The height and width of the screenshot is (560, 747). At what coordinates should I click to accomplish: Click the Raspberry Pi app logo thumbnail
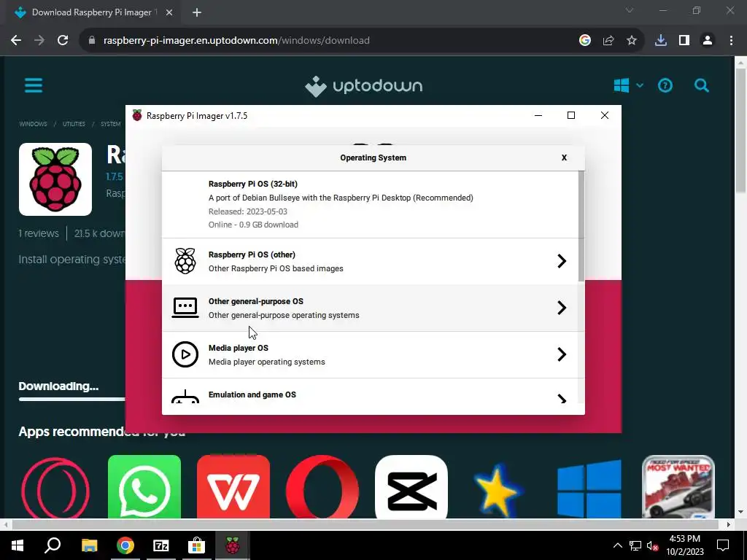pyautogui.click(x=55, y=179)
